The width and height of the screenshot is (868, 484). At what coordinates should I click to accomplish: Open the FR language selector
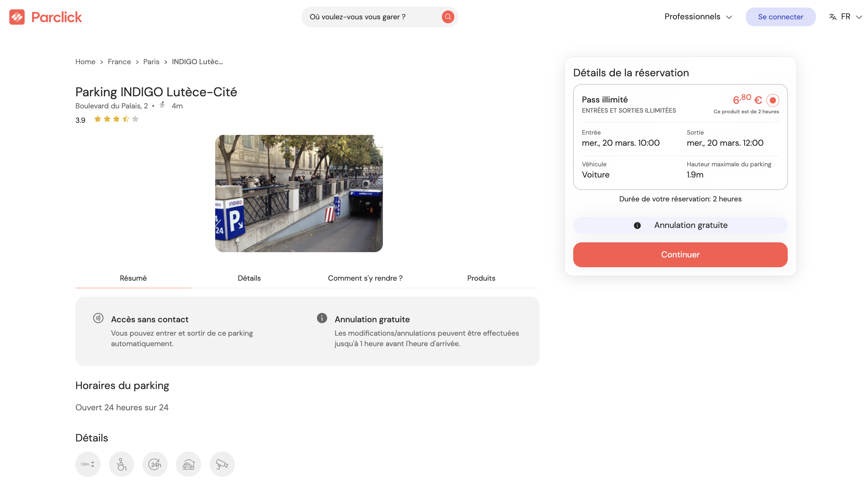[846, 16]
